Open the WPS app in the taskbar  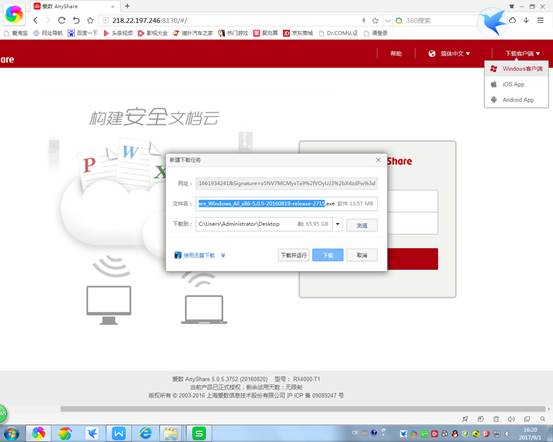118,433
